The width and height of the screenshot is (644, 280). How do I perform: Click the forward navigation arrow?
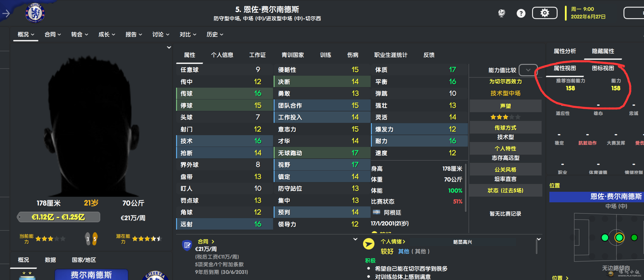(6, 13)
